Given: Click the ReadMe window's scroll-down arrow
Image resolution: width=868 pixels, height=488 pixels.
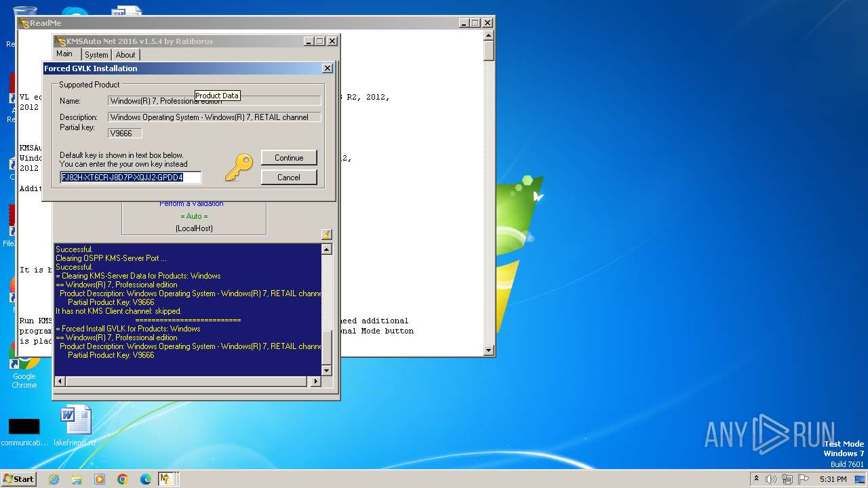Looking at the screenshot, I should [x=488, y=350].
